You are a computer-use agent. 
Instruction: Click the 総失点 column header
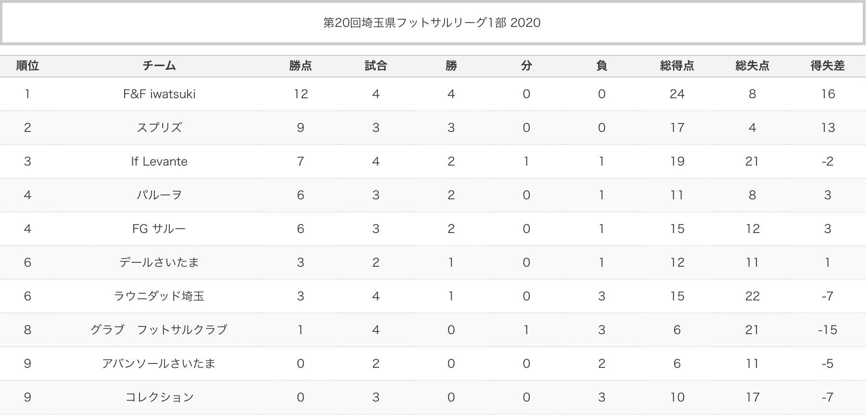[x=753, y=66]
